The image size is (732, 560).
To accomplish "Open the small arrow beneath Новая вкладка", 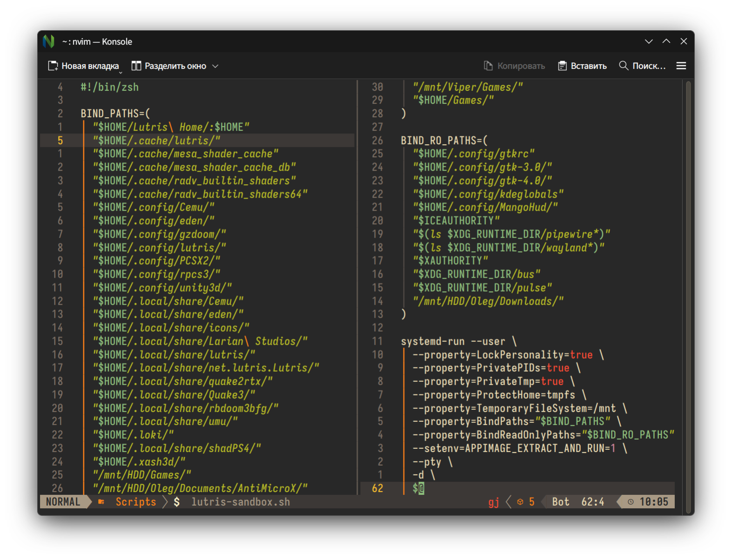I will click(x=121, y=73).
